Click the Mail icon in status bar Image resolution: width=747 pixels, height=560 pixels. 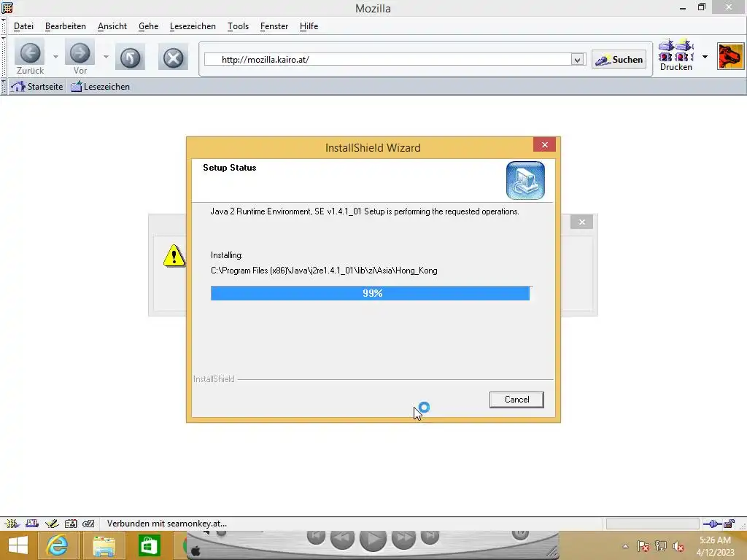tap(32, 524)
